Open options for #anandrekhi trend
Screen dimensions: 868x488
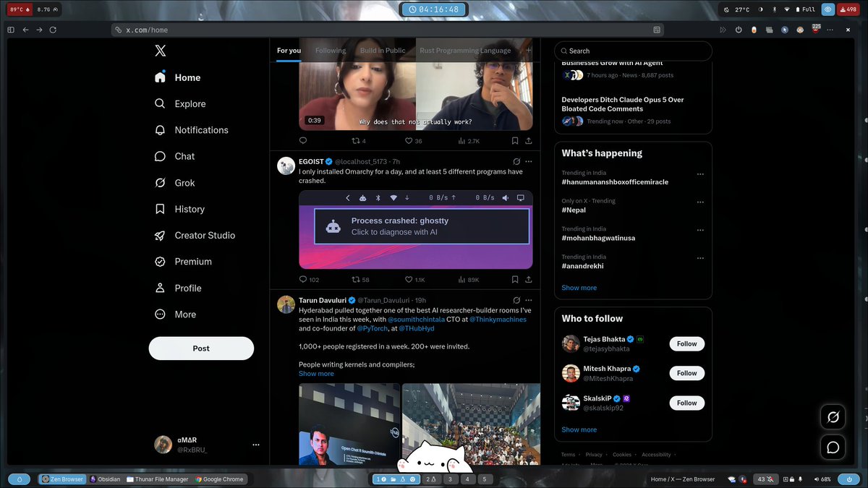(x=700, y=258)
